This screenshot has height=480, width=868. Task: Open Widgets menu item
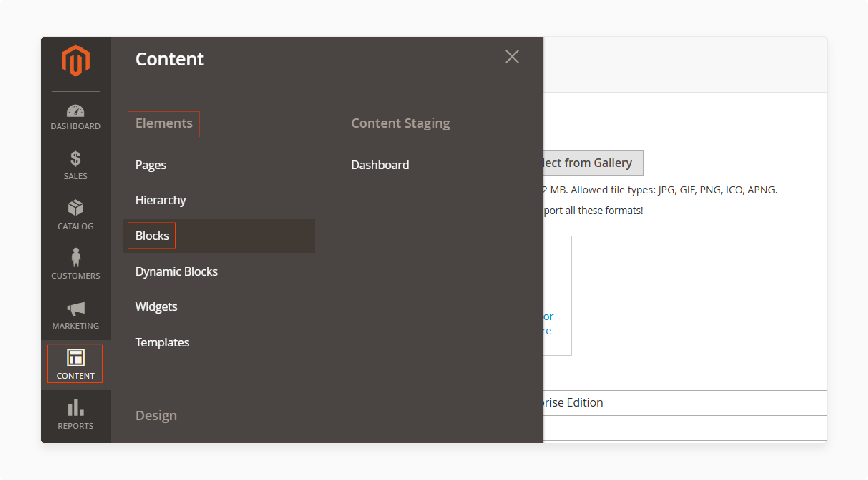click(156, 307)
